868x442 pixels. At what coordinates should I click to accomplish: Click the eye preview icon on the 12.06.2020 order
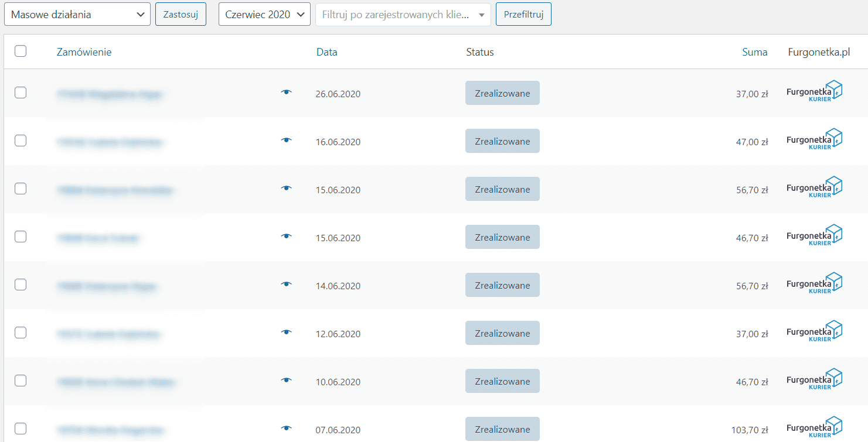pos(287,333)
